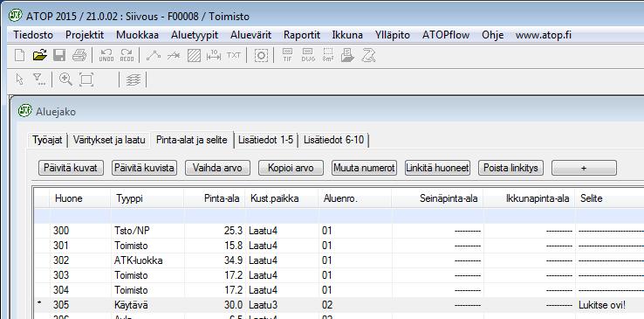The height and width of the screenshot is (319, 644).
Task: Click the Laatu3 cost center cell
Action: click(x=281, y=305)
